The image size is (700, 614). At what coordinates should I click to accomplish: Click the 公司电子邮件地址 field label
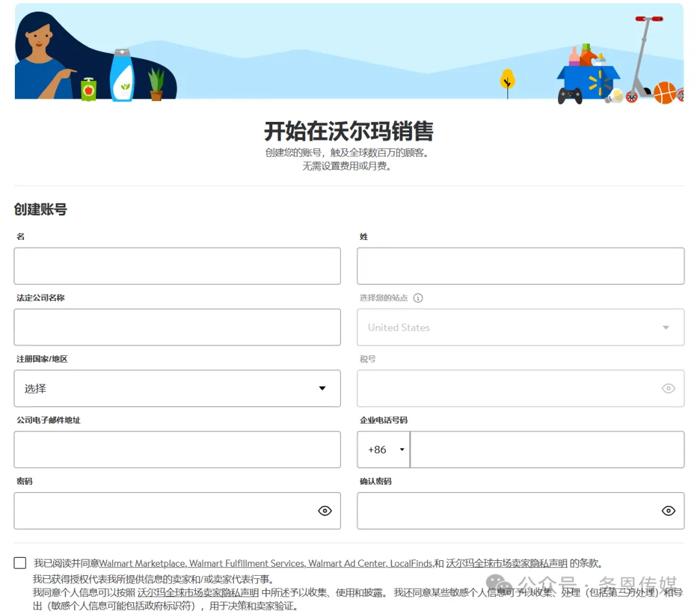click(x=49, y=420)
